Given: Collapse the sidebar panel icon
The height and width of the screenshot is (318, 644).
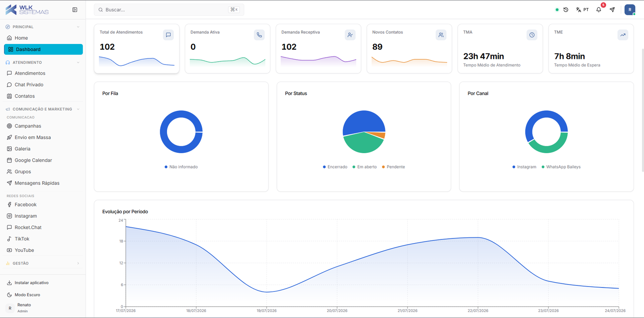Looking at the screenshot, I should [x=75, y=10].
